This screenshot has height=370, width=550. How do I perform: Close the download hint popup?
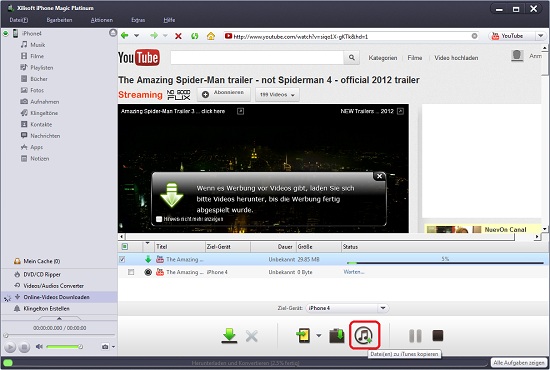(x=380, y=176)
